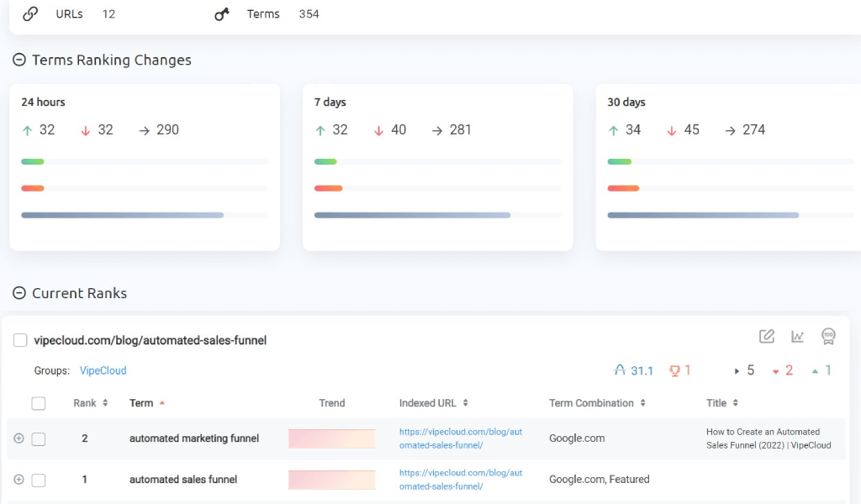Image resolution: width=861 pixels, height=504 pixels.
Task: Click the trend chart for automated marketing funnel
Action: (x=331, y=438)
